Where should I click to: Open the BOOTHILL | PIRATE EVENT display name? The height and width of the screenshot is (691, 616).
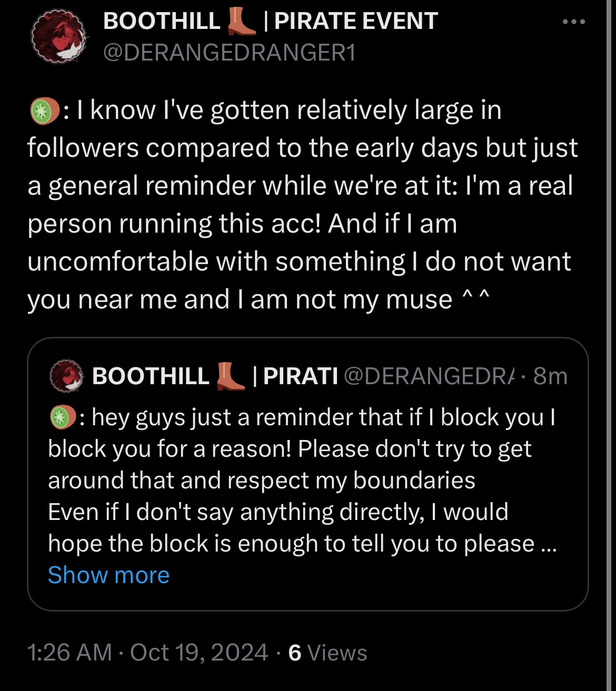[x=270, y=21]
